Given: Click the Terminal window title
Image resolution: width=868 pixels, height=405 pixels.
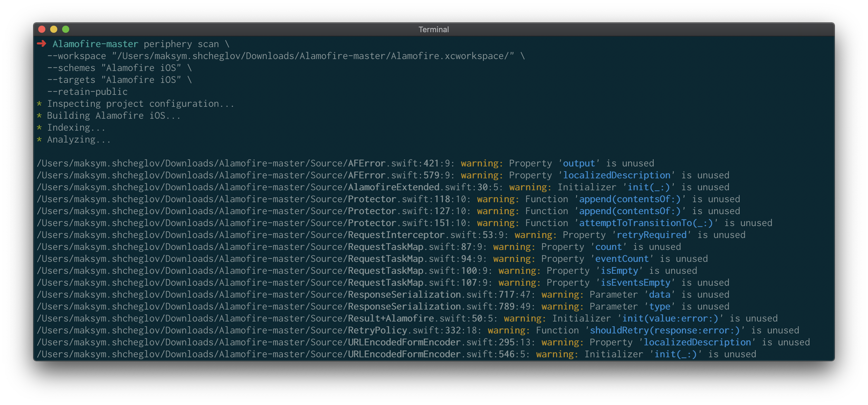Looking at the screenshot, I should [x=434, y=30].
